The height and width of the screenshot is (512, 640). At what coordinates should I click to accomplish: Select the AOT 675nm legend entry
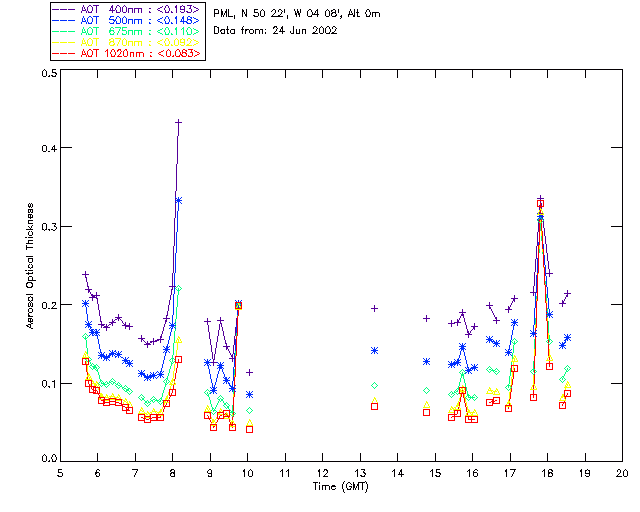click(127, 31)
